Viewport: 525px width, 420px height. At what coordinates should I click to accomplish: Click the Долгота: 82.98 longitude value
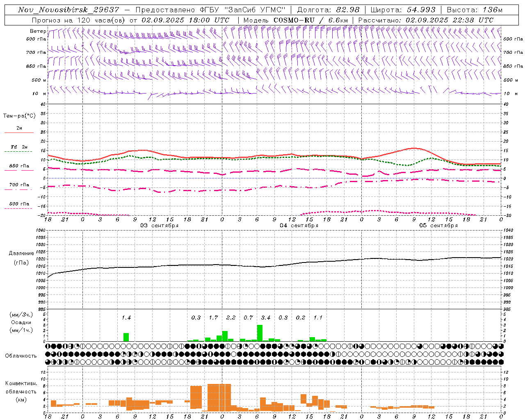[x=329, y=10]
